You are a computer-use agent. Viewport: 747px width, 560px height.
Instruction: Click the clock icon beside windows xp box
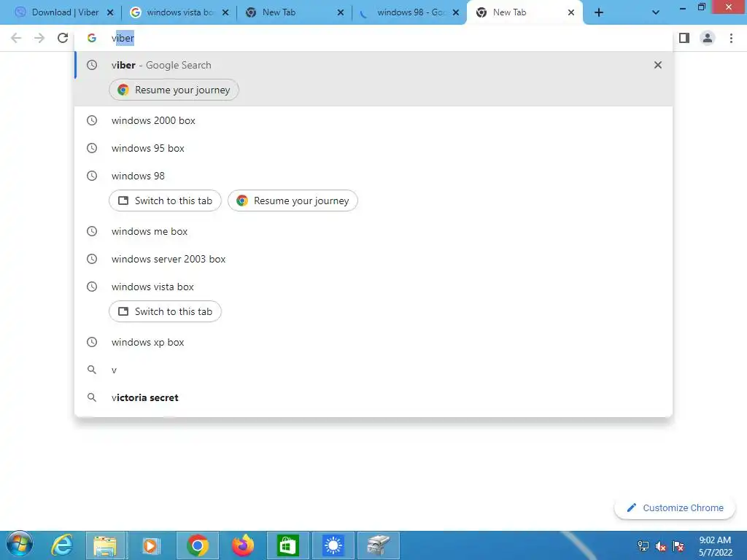tap(92, 342)
